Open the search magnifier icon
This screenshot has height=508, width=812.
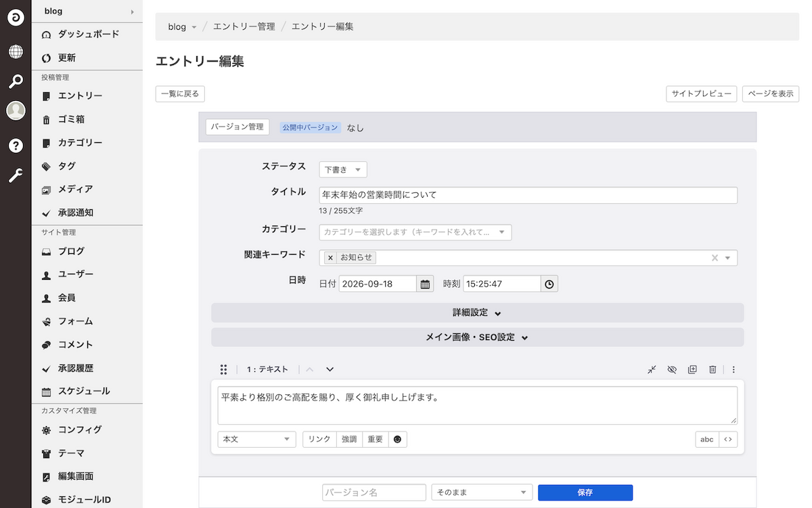point(16,82)
